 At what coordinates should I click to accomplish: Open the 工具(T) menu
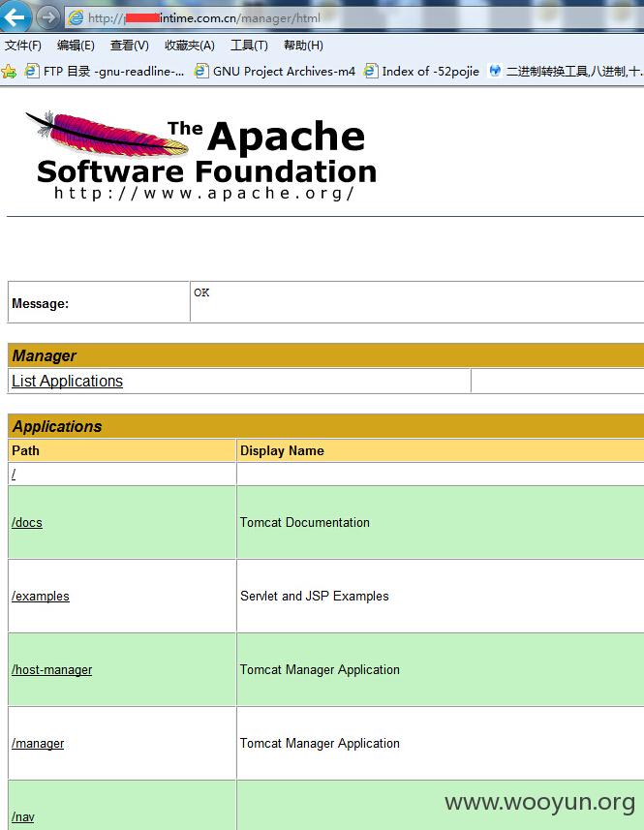pyautogui.click(x=249, y=46)
